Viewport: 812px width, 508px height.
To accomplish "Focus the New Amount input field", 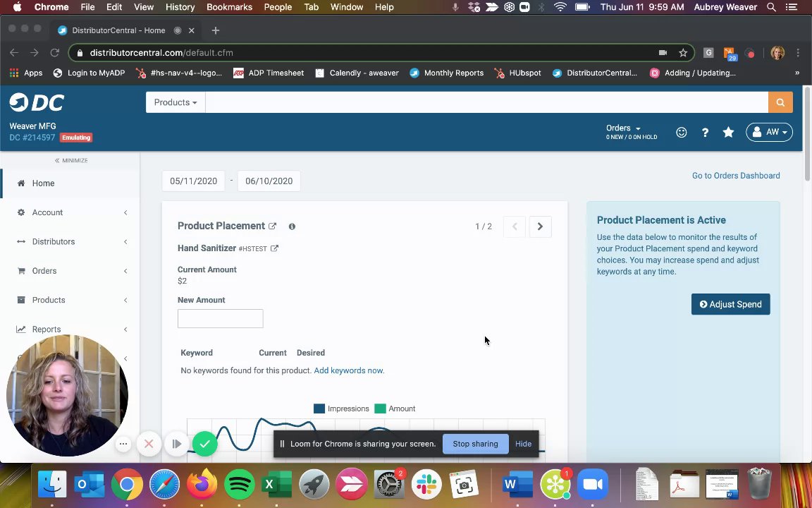I will pos(220,318).
